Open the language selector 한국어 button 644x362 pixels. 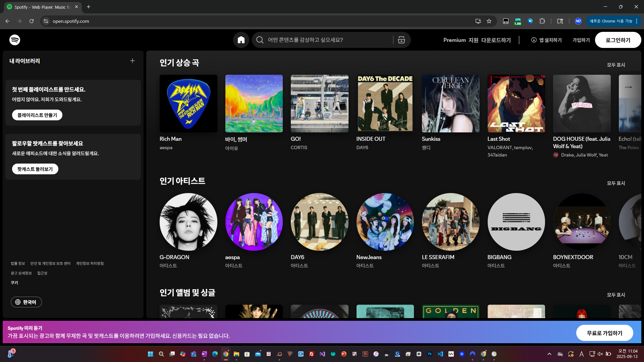[x=26, y=302]
